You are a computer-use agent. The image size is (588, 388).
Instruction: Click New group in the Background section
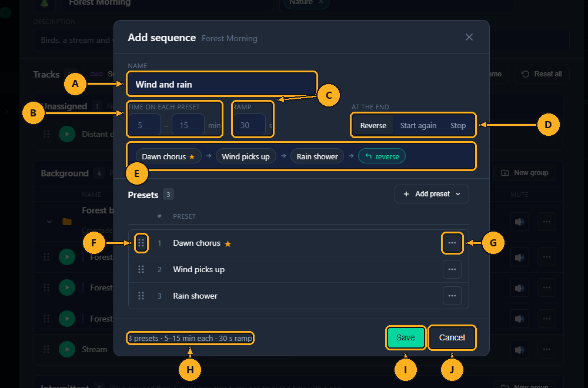(524, 173)
